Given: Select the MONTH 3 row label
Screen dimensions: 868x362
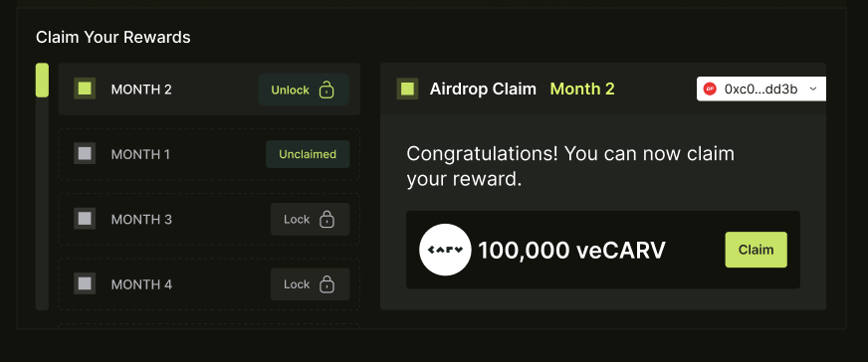Looking at the screenshot, I should (141, 220).
